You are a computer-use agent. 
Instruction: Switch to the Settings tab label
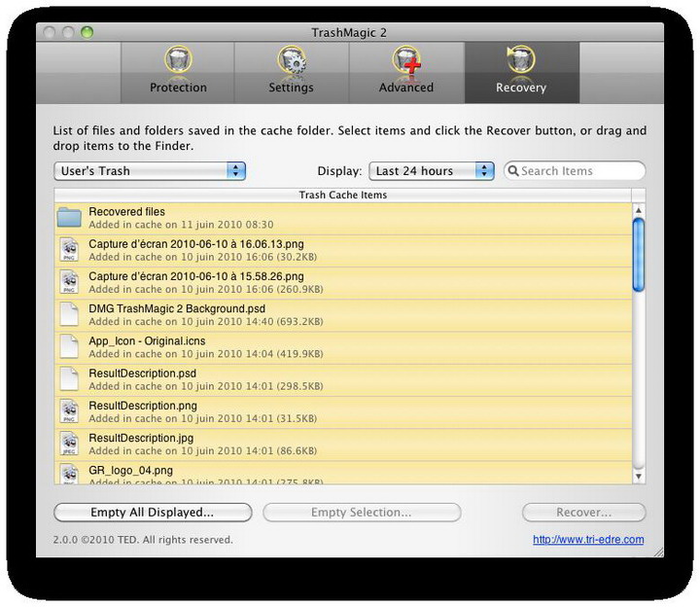pyautogui.click(x=291, y=88)
